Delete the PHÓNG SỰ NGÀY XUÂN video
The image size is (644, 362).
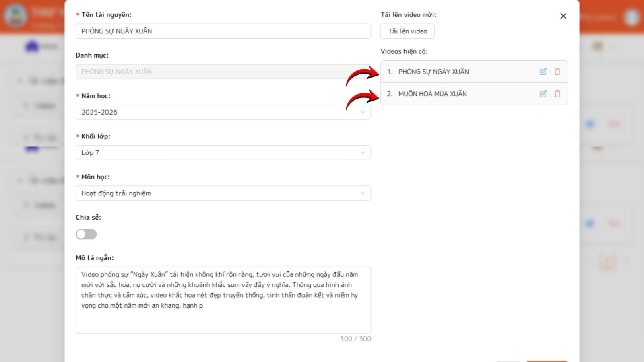tap(557, 72)
